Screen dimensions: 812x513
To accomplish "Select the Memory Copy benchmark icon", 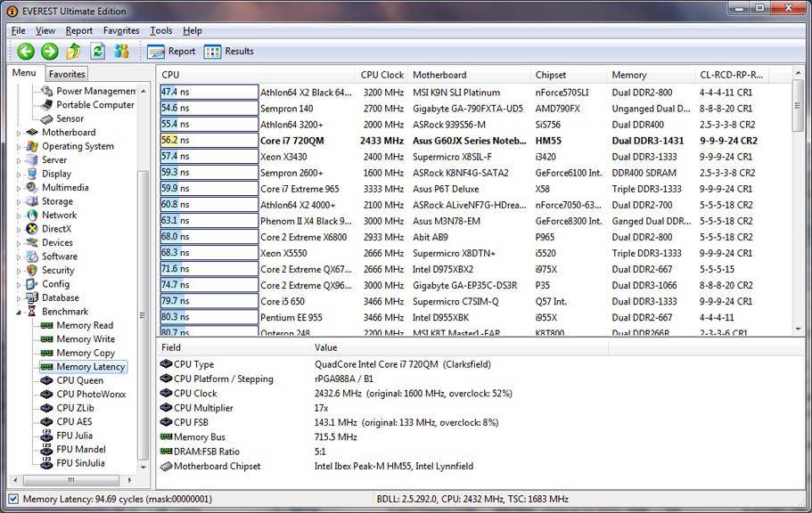I will (x=46, y=353).
